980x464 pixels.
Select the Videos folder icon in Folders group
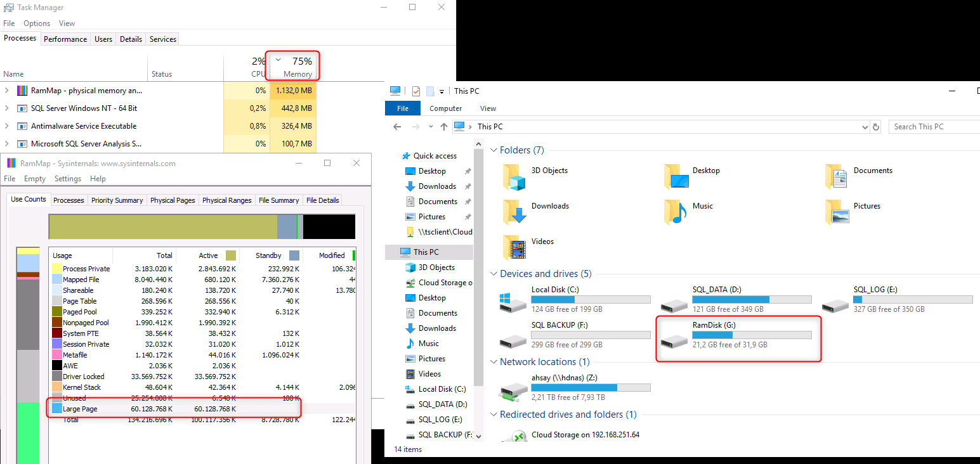click(514, 247)
